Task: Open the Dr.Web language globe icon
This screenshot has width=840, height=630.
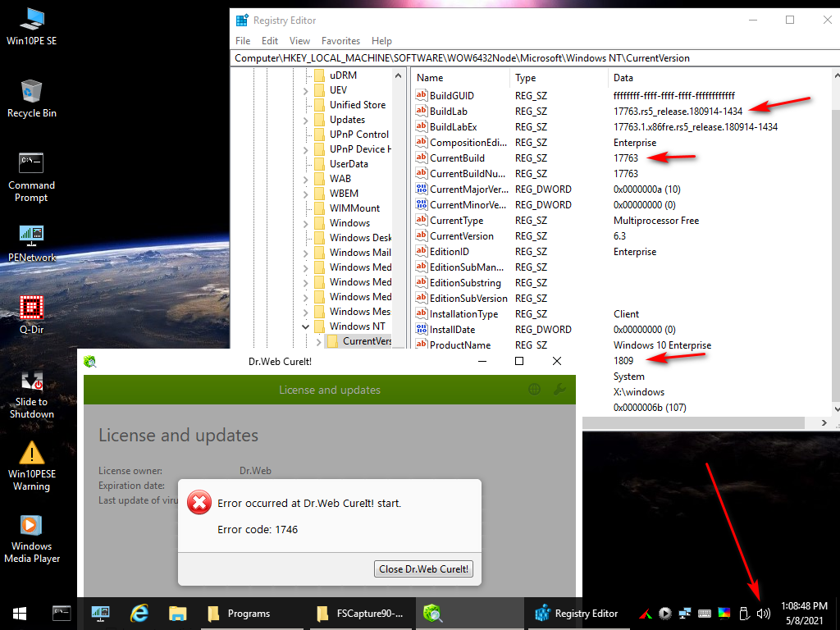Action: click(534, 390)
